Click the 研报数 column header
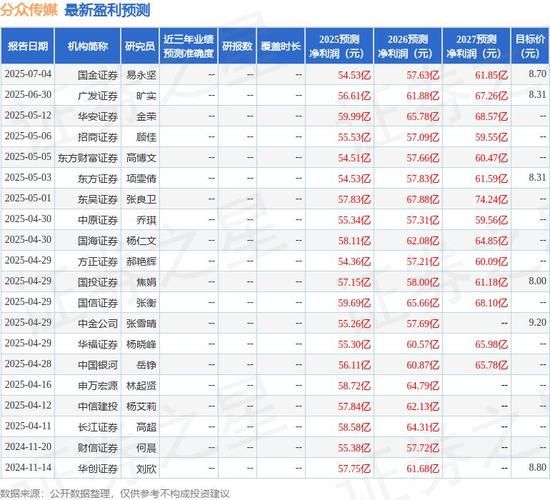550x500 pixels. tap(237, 46)
